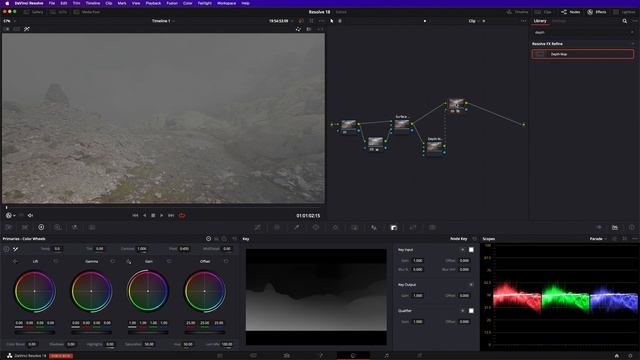The image size is (640, 360).
Task: Click the Lift color wheel center
Action: (x=35, y=291)
